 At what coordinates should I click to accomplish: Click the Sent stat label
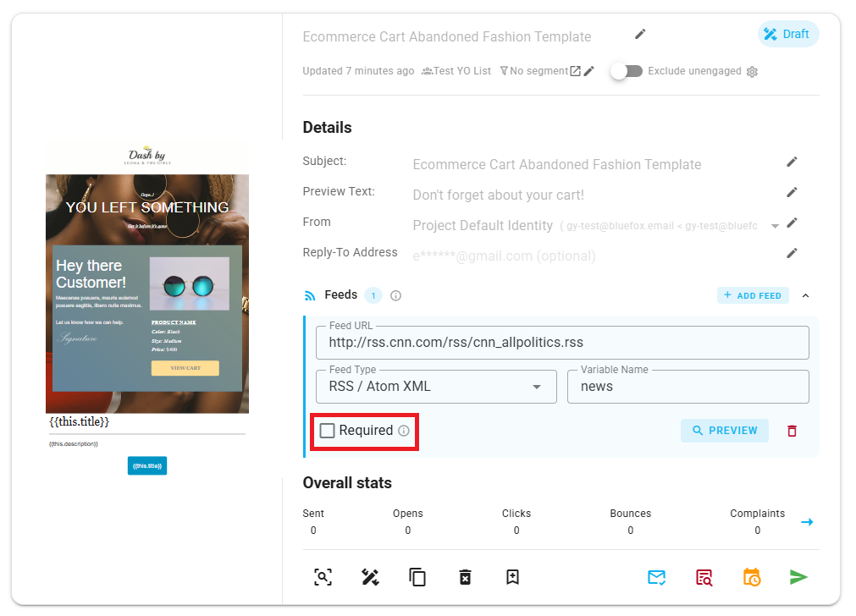(313, 514)
